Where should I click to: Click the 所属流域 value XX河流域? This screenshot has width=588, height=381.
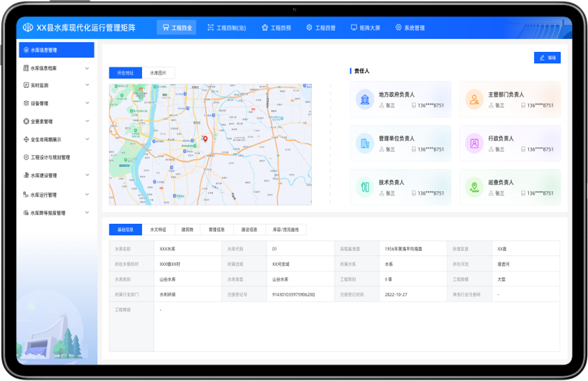[x=281, y=264]
